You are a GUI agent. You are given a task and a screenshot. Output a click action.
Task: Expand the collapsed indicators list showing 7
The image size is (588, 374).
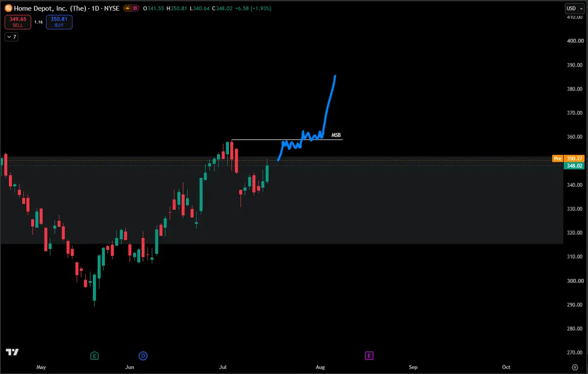11,37
